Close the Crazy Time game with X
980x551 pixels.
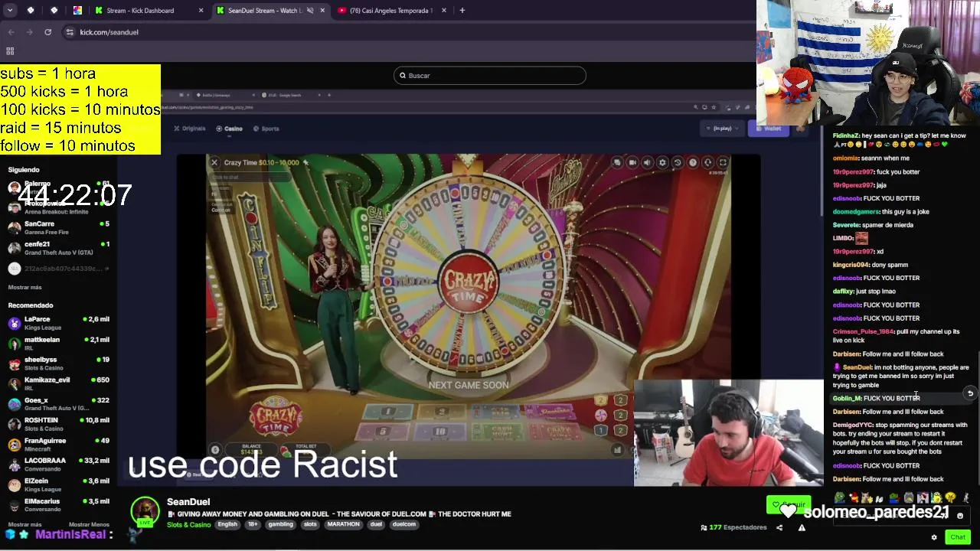214,162
